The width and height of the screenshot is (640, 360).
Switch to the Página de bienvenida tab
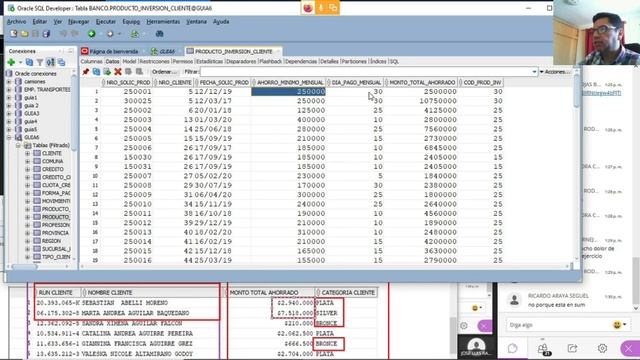pyautogui.click(x=113, y=51)
